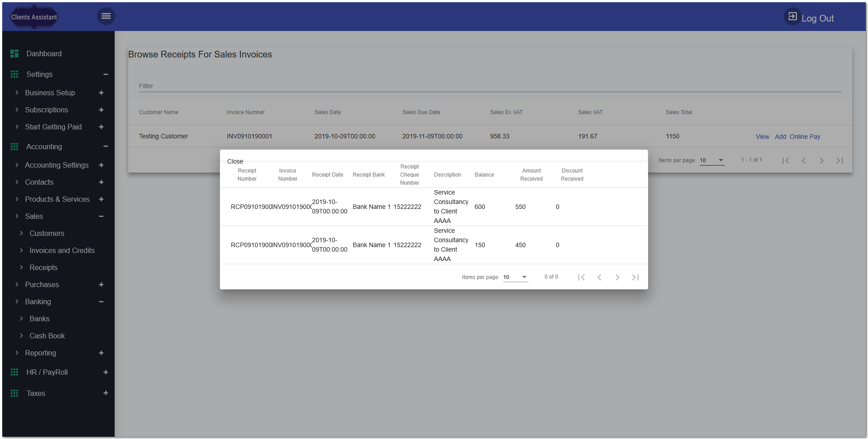Click the first page arrow in the modal pagination
Viewport: 868px width, 439px height.
[x=582, y=277]
